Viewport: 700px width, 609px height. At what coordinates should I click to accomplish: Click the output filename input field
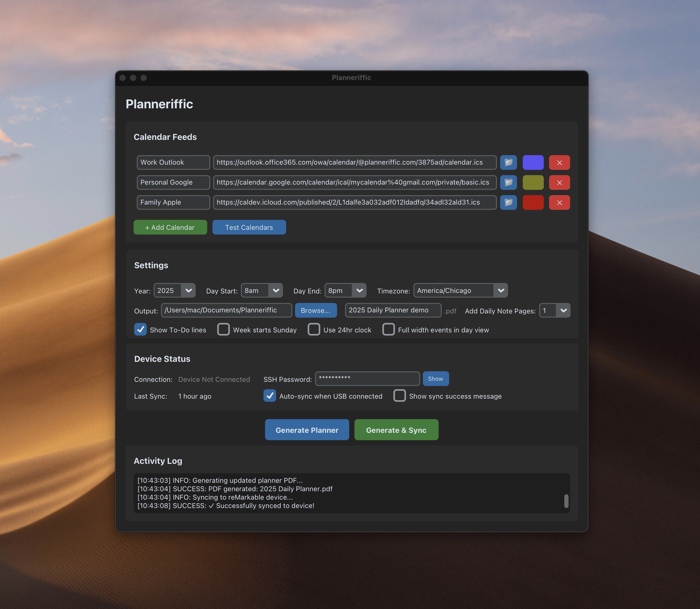click(x=393, y=310)
